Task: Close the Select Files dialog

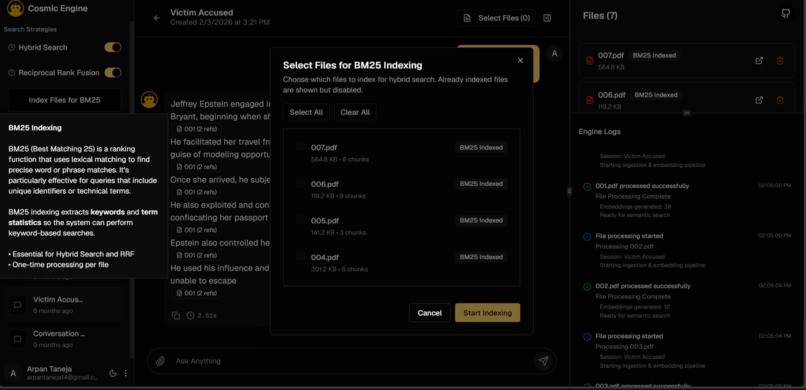Action: tap(520, 60)
